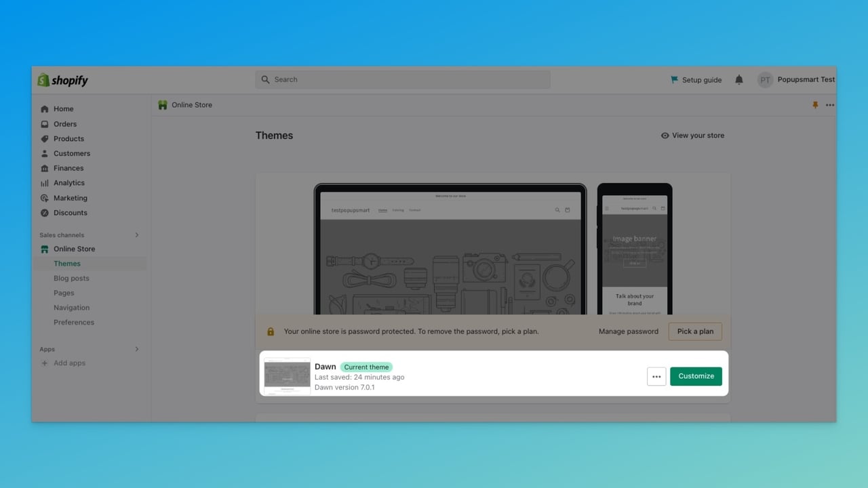This screenshot has width=868, height=488.
Task: Open Navigation settings
Action: pos(71,308)
